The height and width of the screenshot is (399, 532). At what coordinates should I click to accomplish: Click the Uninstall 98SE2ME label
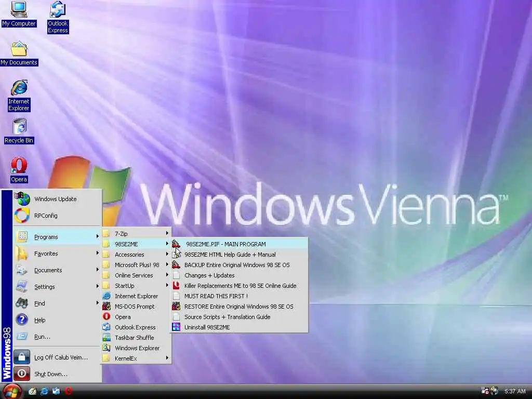207,327
